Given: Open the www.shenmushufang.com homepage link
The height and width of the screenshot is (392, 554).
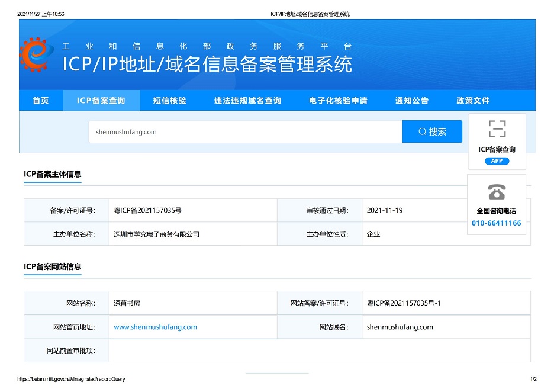Looking at the screenshot, I should tap(155, 327).
